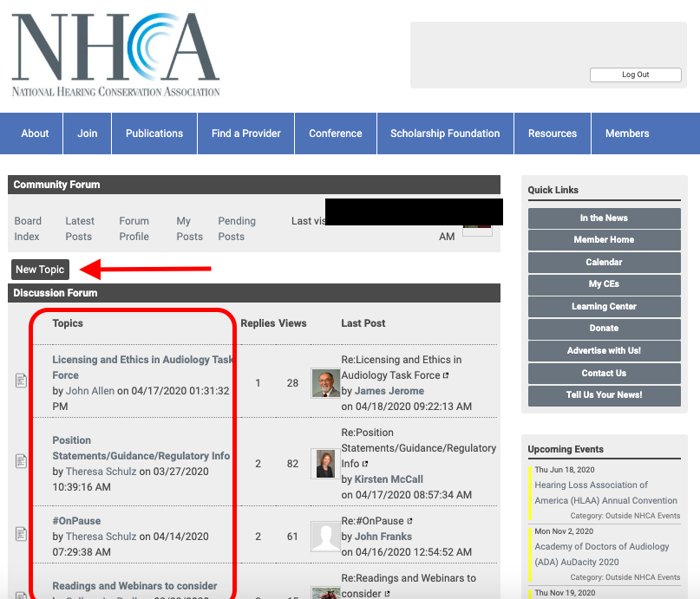Click the Log Out button
The image size is (700, 599).
[635, 75]
